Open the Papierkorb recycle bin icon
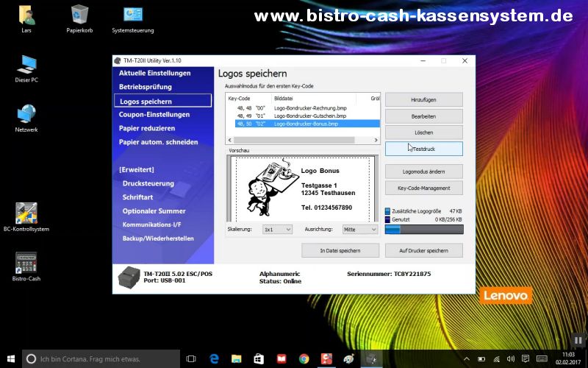The width and height of the screenshot is (588, 368). tap(79, 18)
